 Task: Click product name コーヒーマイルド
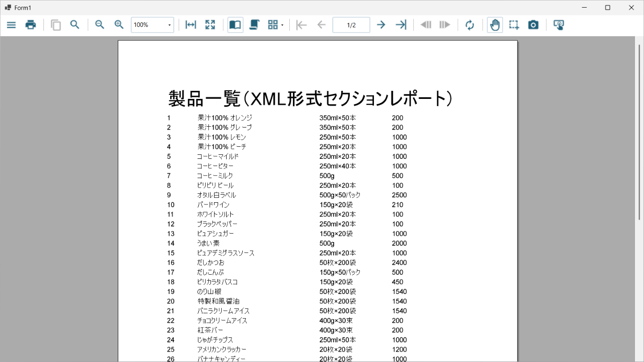(218, 157)
